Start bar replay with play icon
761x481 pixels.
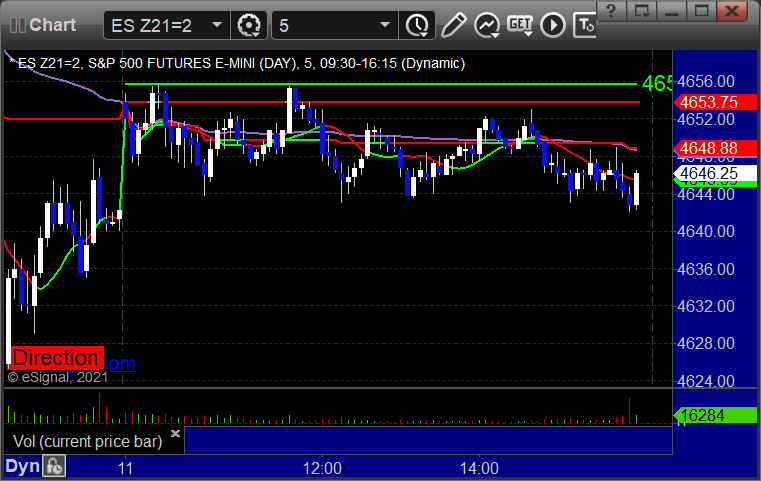553,25
